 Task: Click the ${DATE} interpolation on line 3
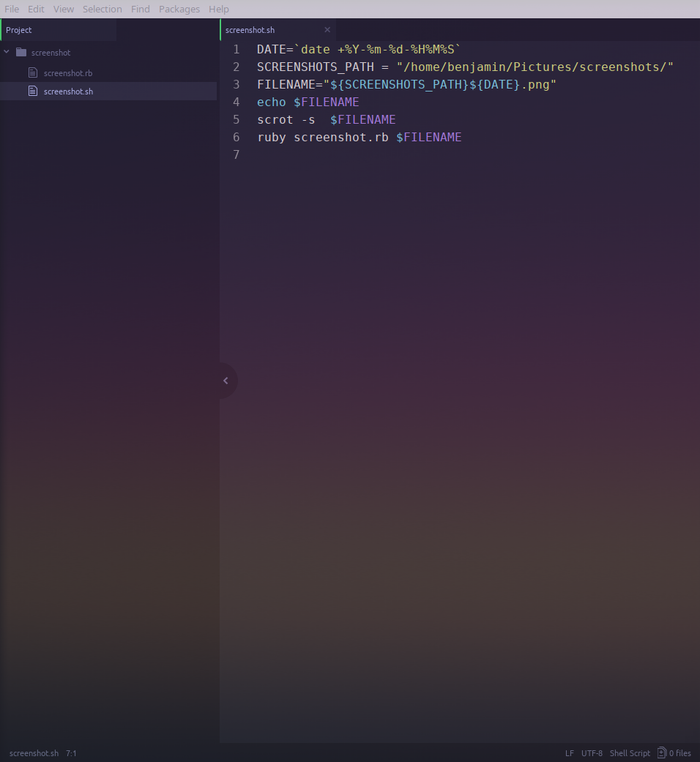click(x=494, y=85)
